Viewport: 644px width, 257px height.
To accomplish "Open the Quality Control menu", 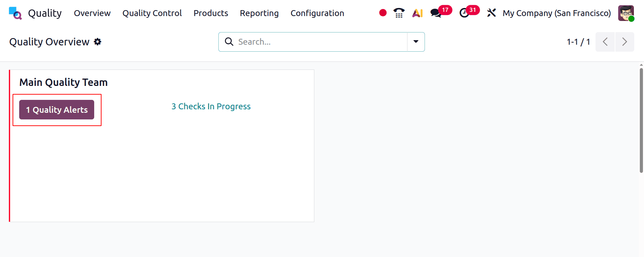I will coord(152,13).
